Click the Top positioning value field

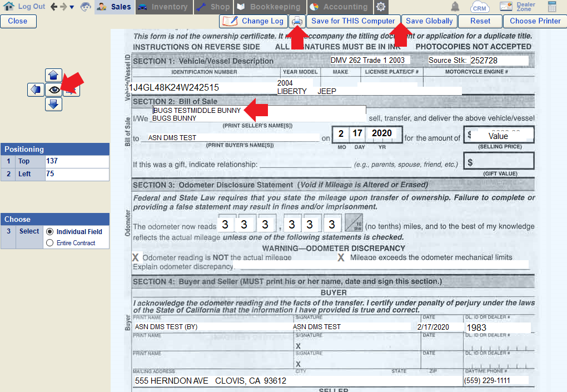[77, 161]
